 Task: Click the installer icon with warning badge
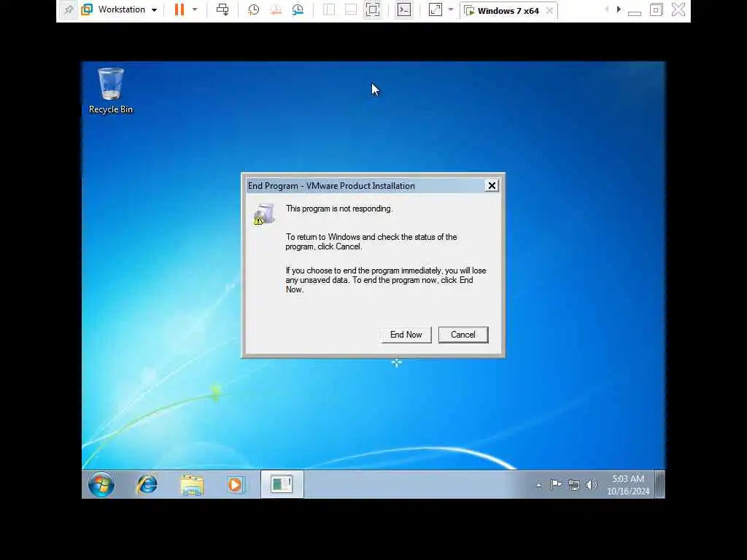(x=264, y=214)
